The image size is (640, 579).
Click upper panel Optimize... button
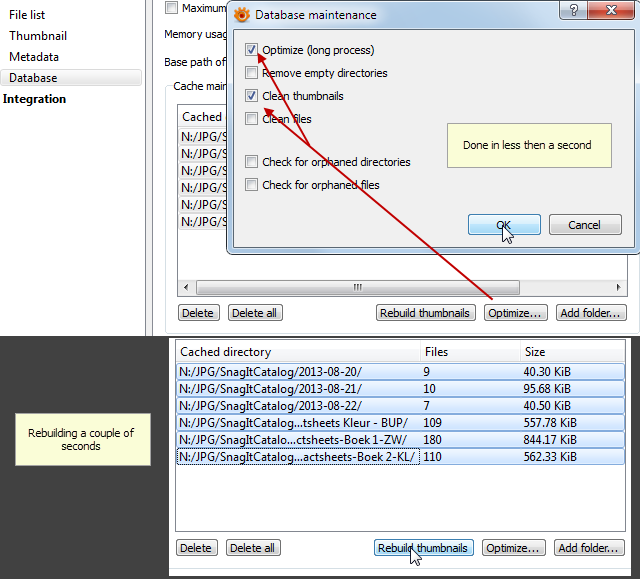pos(516,313)
